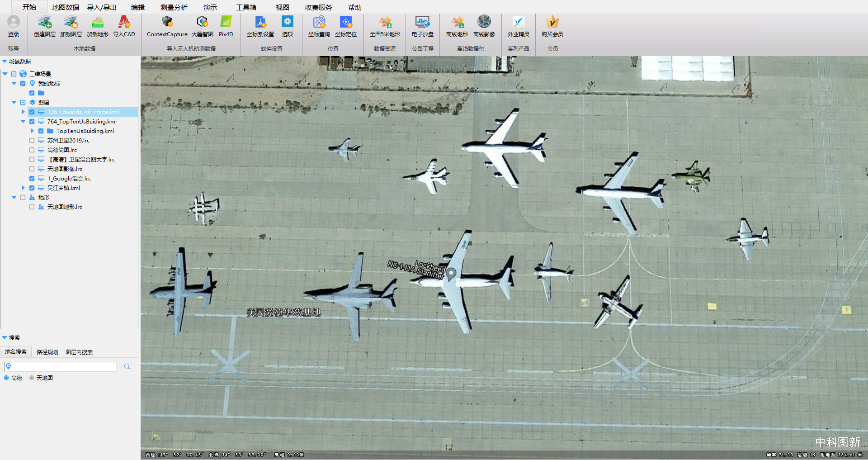
Task: Open the 视图 ribbon tab
Action: coord(283,7)
